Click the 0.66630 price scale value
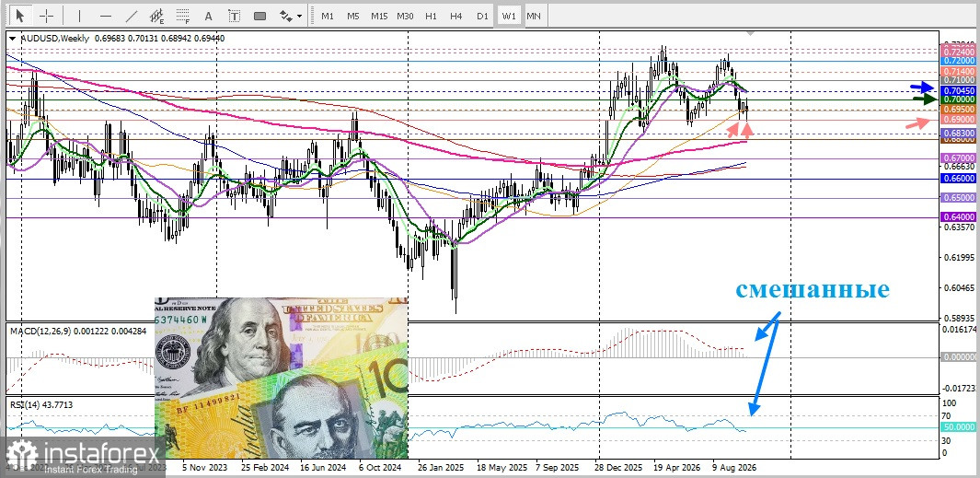The width and height of the screenshot is (980, 478). pos(958,167)
